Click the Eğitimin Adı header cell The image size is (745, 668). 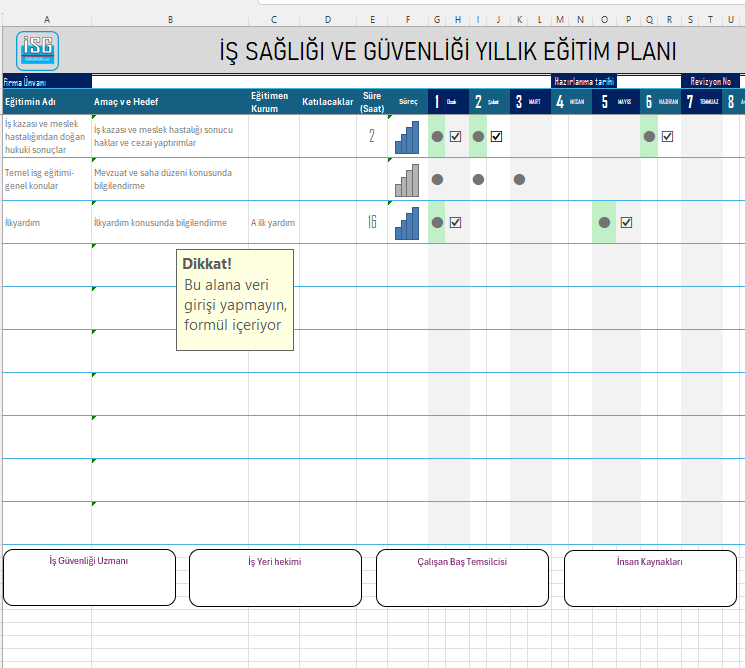[47, 102]
